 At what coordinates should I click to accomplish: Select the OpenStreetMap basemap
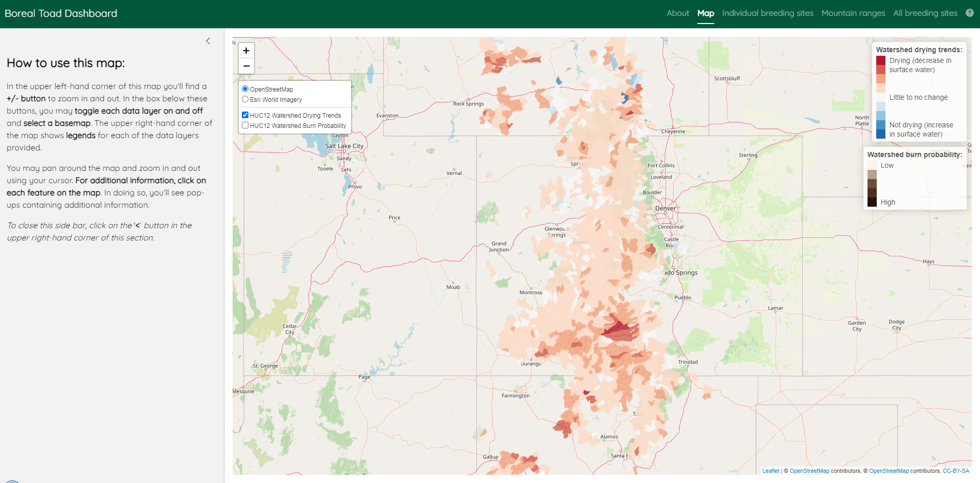click(245, 89)
